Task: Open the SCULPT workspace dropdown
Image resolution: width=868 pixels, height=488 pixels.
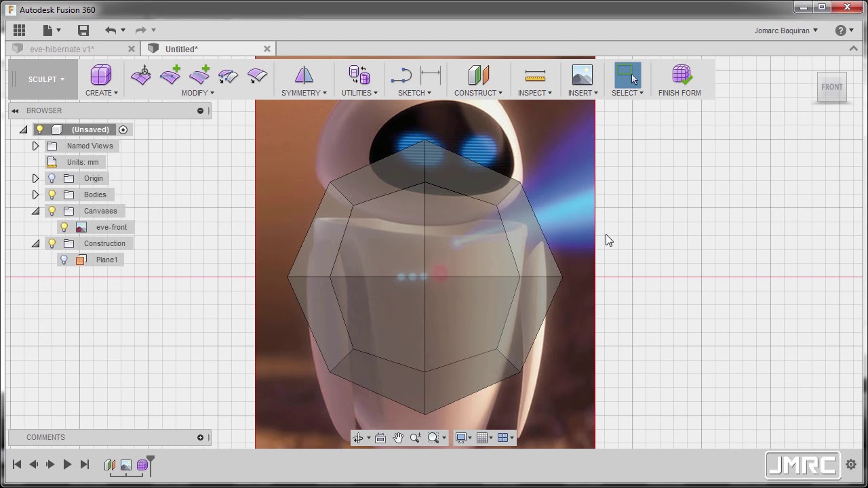Action: pos(46,79)
